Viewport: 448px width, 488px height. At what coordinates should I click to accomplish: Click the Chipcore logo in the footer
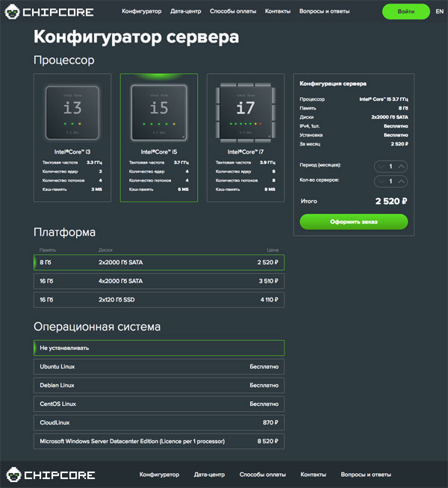[x=51, y=475]
